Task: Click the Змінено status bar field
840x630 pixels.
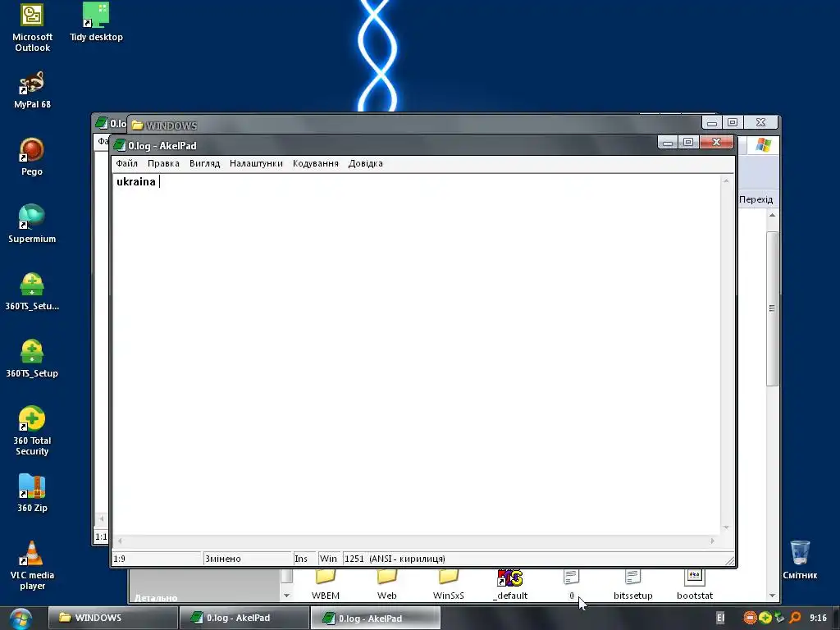Action: coord(247,559)
